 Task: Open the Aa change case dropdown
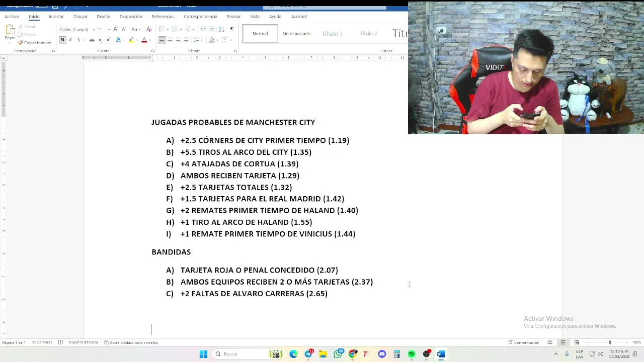click(x=135, y=29)
